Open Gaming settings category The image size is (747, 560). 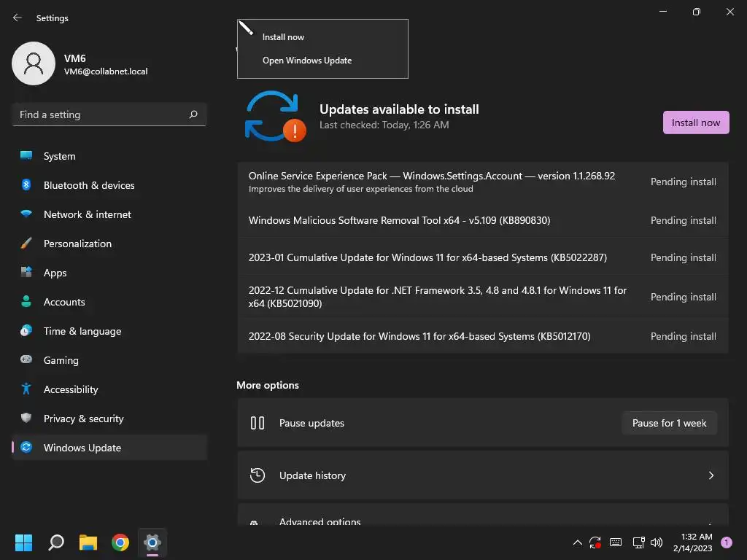tap(109, 360)
